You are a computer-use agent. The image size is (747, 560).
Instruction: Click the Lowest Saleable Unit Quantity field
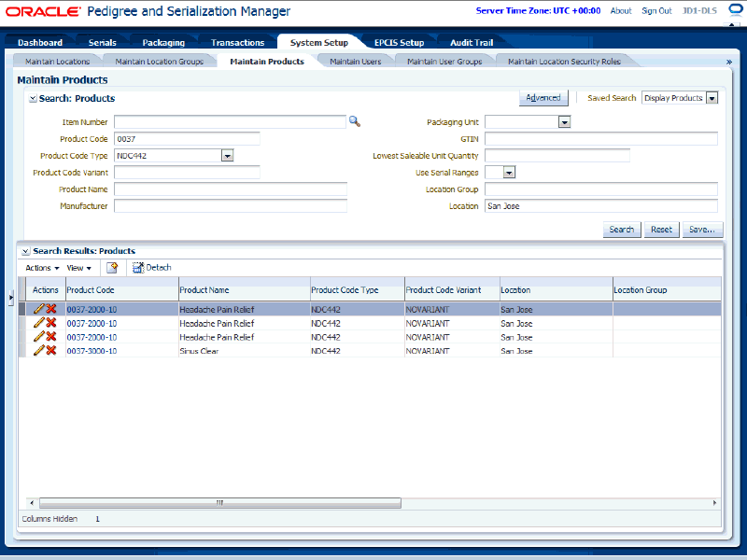pos(557,156)
